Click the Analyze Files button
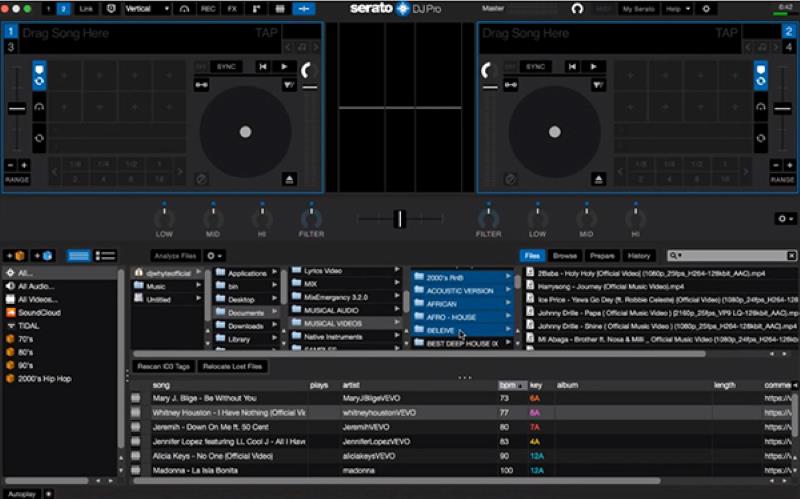The width and height of the screenshot is (800, 499). pyautogui.click(x=175, y=256)
